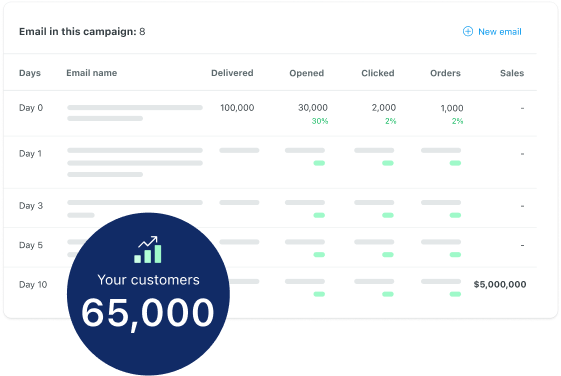
Task: Select the Day 0 row label
Action: (31, 108)
